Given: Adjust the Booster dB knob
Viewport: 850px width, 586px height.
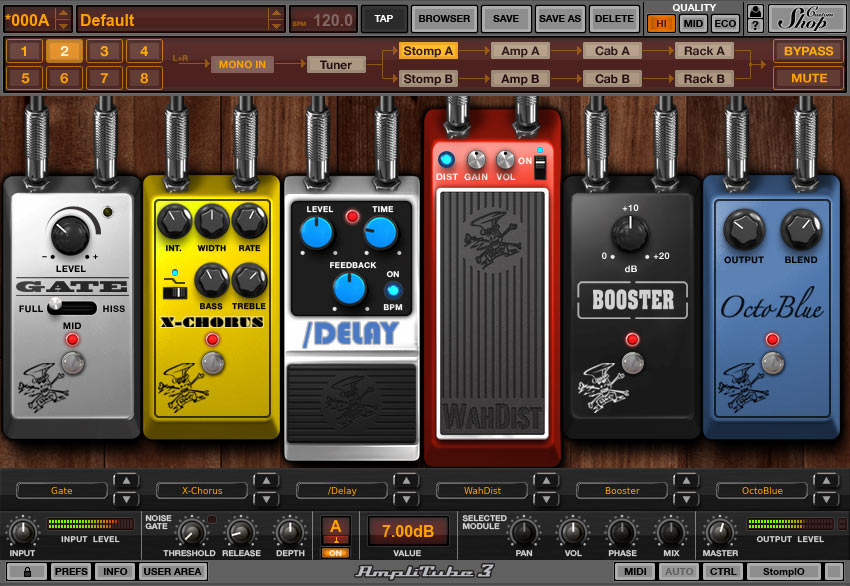Looking at the screenshot, I should point(630,234).
